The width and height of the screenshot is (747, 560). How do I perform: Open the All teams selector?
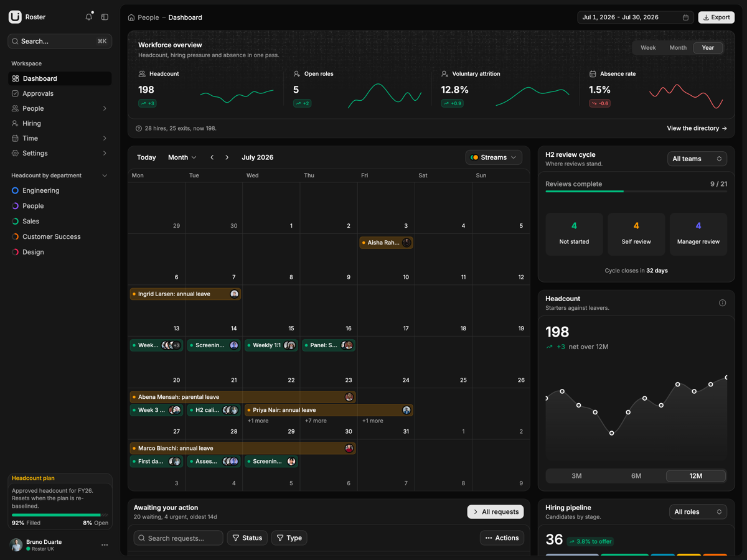[x=697, y=159]
